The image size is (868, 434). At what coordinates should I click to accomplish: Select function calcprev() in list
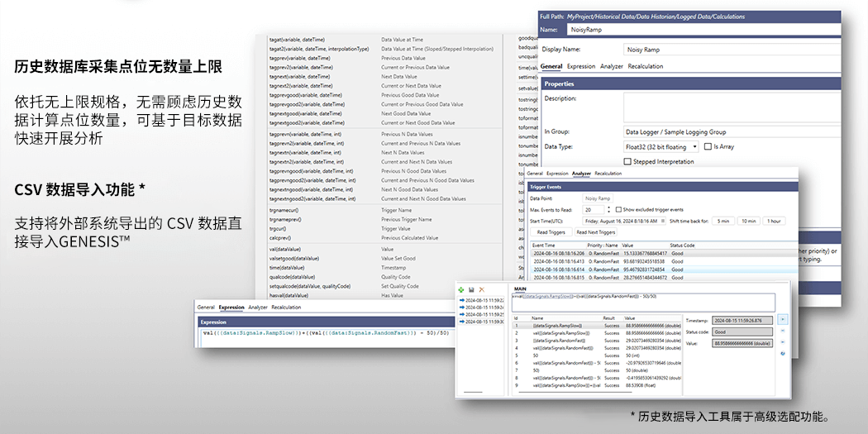point(281,238)
